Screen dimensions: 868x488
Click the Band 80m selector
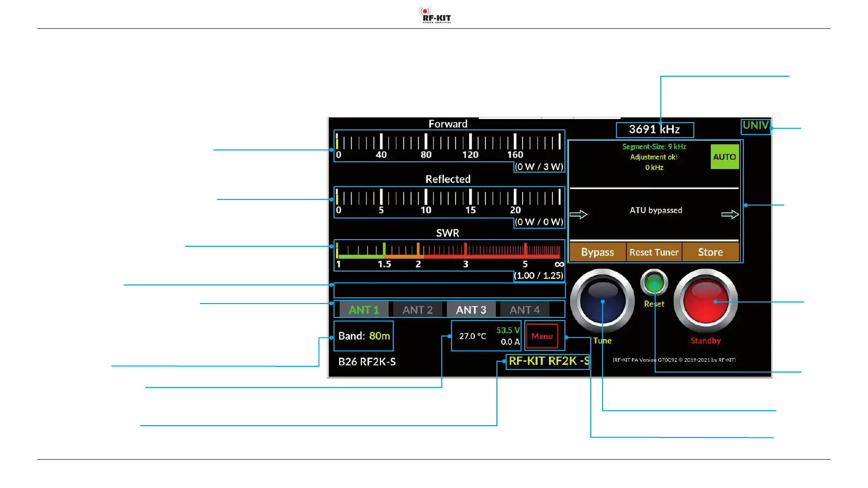coord(364,336)
